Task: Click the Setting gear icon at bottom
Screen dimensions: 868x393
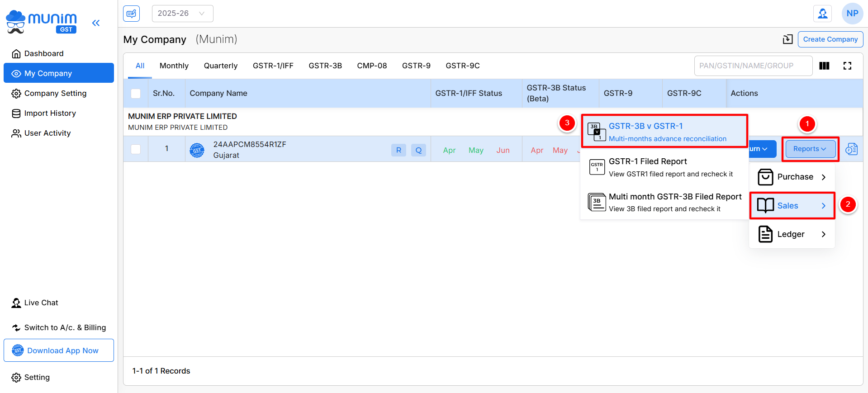Action: 16,378
